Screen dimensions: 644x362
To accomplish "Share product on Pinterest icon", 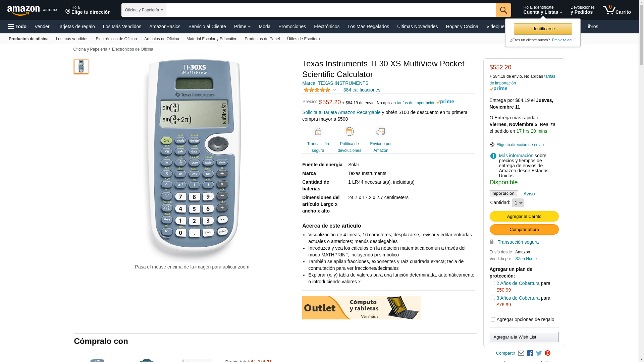I will tap(547, 353).
